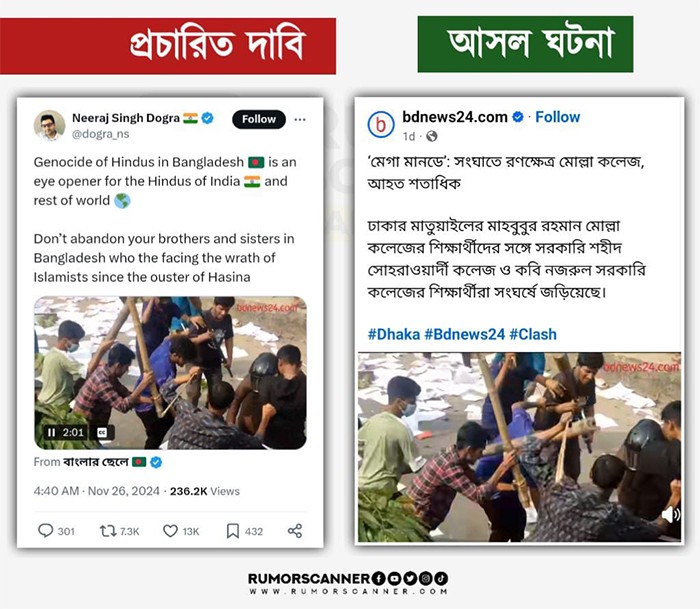Screen dimensions: 700x609
Task: Toggle closed captions on tweet video
Action: 103,432
